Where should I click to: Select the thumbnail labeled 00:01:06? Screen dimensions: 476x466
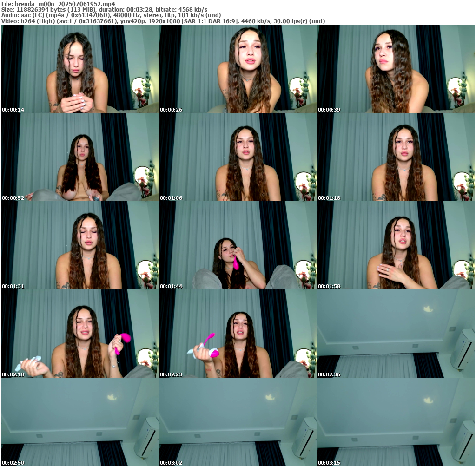click(x=238, y=157)
